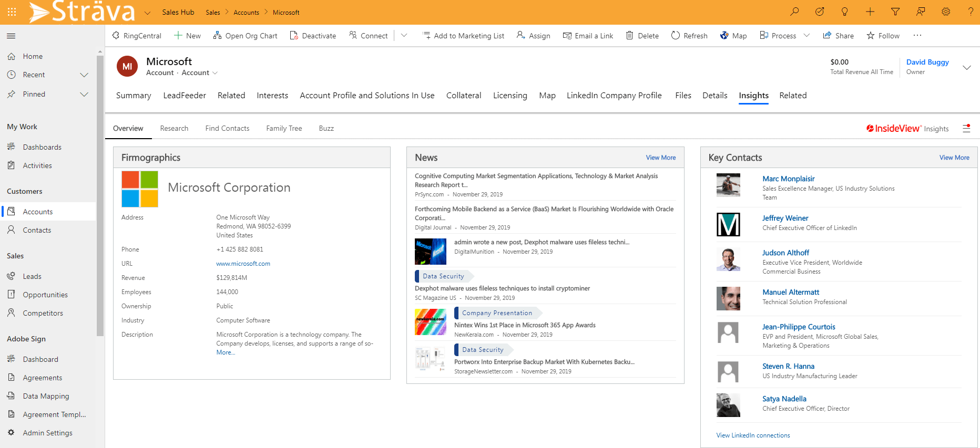The width and height of the screenshot is (980, 448).
Task: Click the help question mark icon
Action: (971, 12)
